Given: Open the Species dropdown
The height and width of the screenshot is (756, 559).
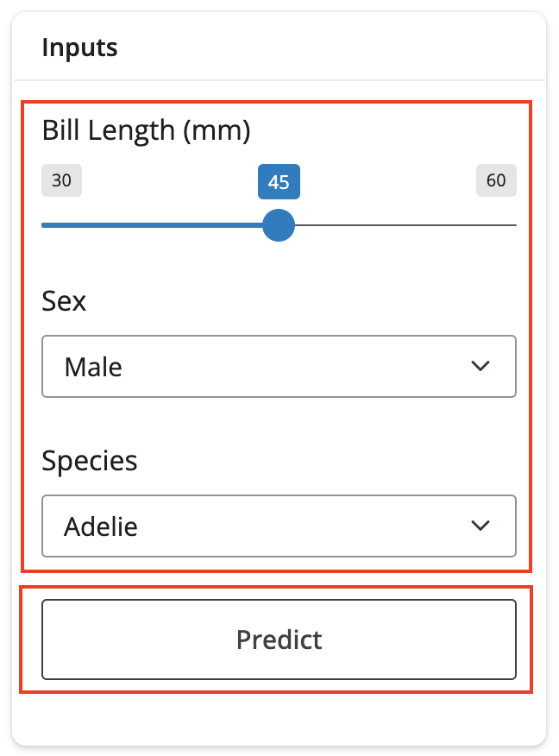Looking at the screenshot, I should tap(279, 526).
